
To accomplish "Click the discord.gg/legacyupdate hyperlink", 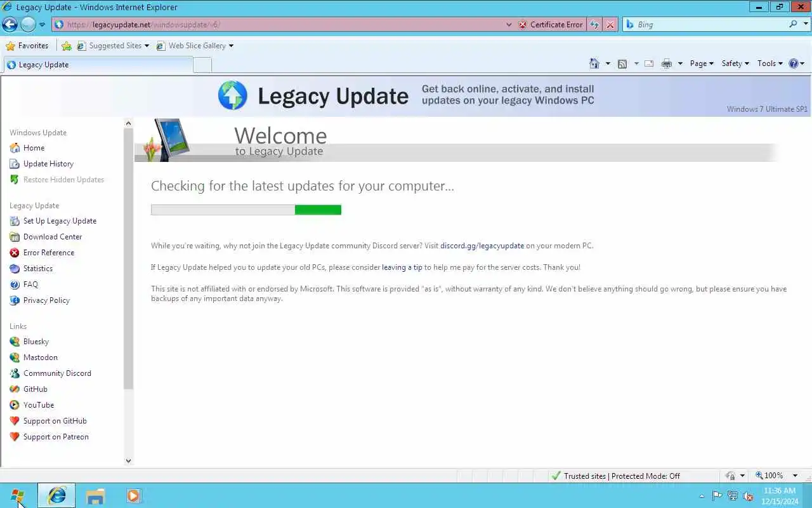I will click(x=482, y=246).
